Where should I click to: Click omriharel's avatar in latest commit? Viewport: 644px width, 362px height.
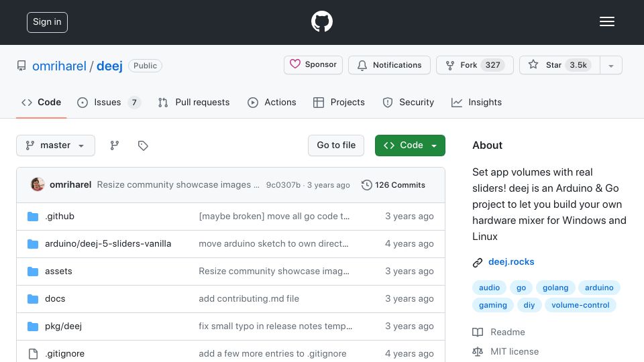pos(38,184)
